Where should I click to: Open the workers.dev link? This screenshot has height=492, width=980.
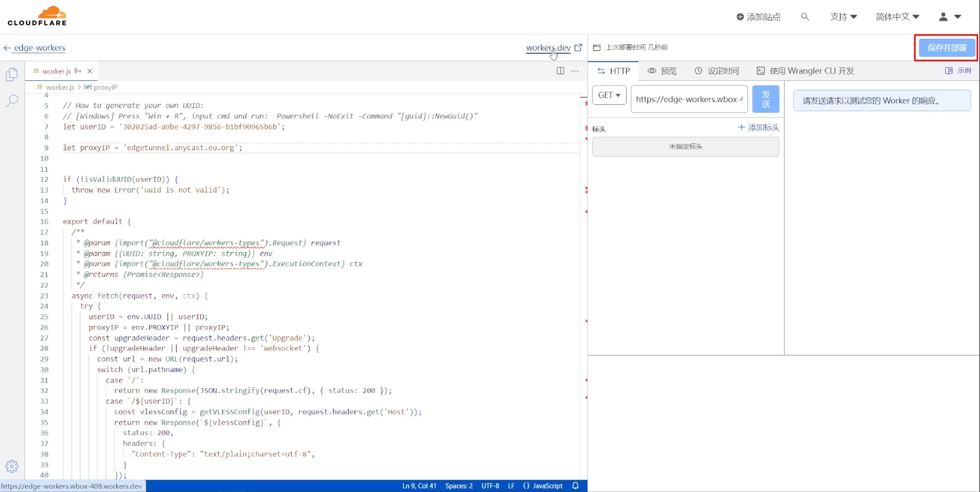click(x=554, y=47)
